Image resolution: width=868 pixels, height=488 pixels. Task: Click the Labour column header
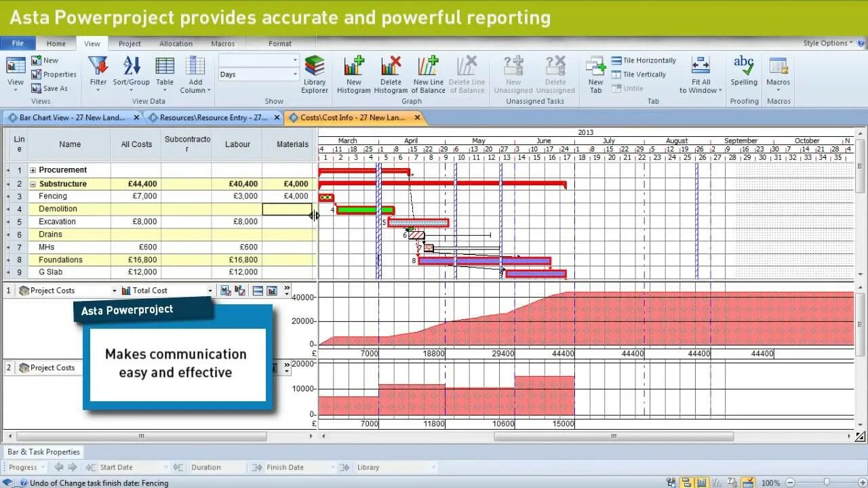237,144
